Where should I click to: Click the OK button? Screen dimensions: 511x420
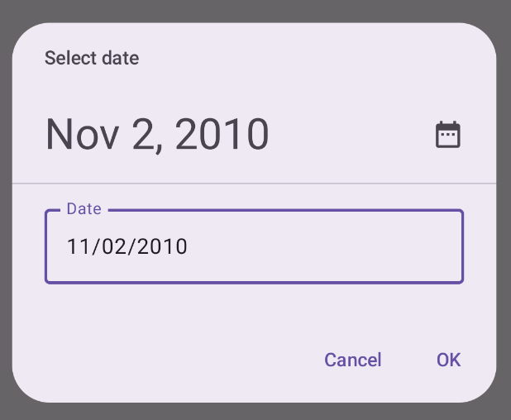pos(448,360)
